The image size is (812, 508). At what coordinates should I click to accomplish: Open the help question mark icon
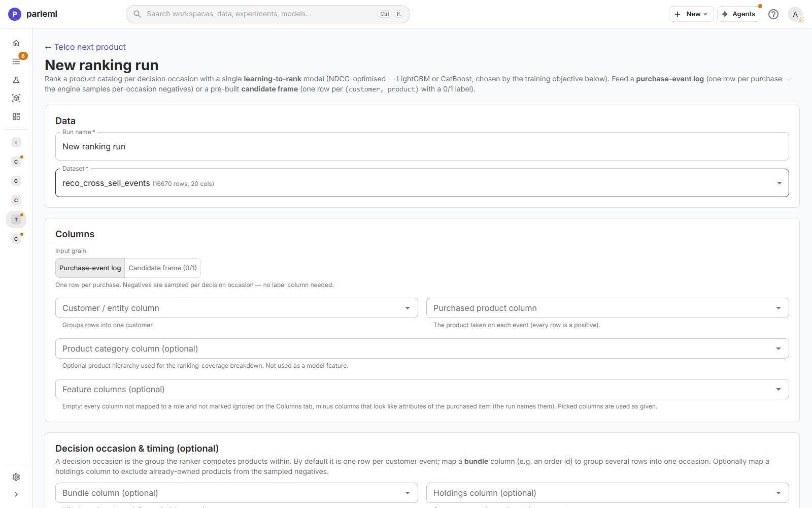click(773, 14)
